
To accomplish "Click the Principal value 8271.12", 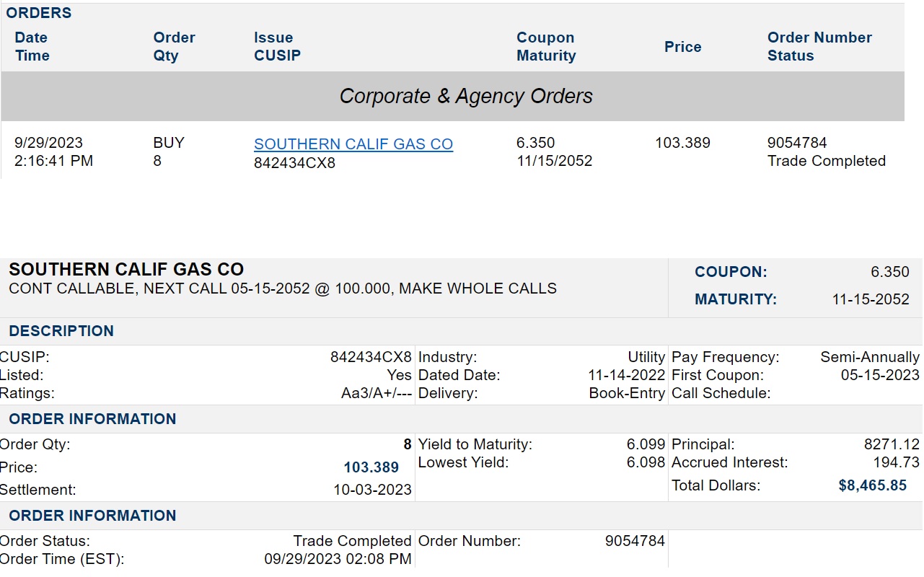I will click(x=892, y=444).
